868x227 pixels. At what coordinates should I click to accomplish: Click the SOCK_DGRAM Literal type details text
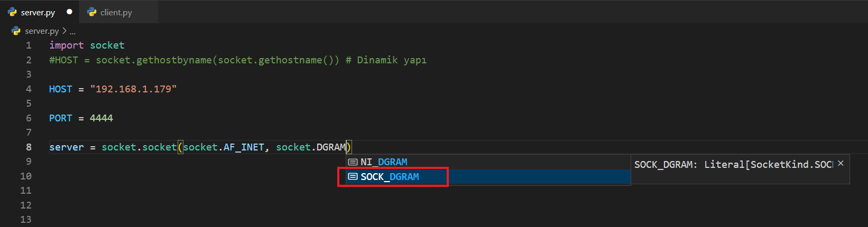733,165
